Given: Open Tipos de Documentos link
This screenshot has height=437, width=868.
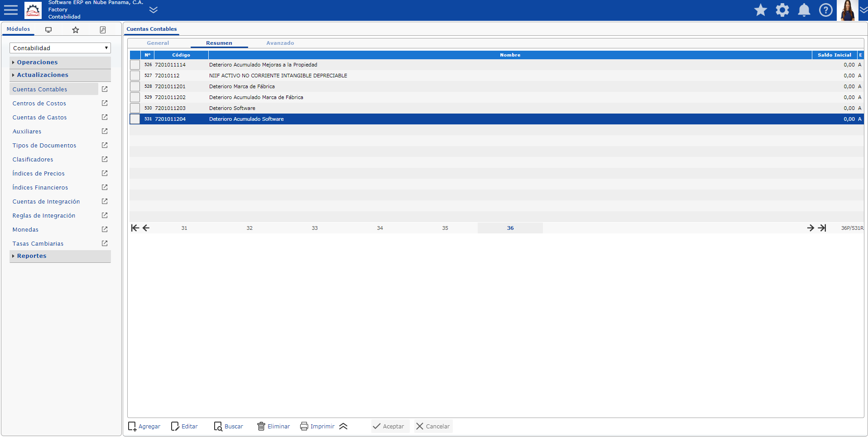Looking at the screenshot, I should click(44, 146).
